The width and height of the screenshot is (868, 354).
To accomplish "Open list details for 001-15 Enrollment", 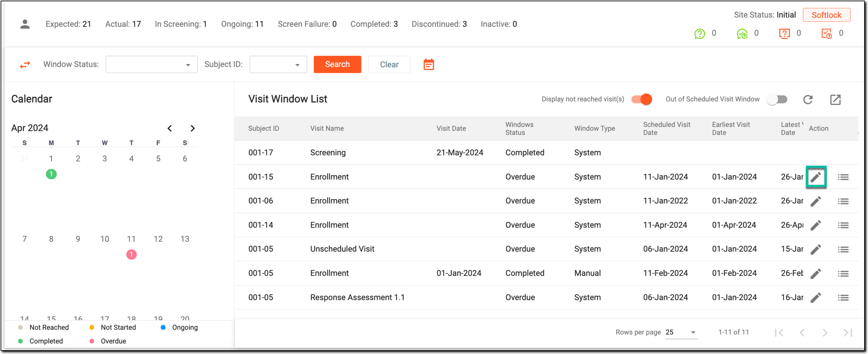I will 843,177.
